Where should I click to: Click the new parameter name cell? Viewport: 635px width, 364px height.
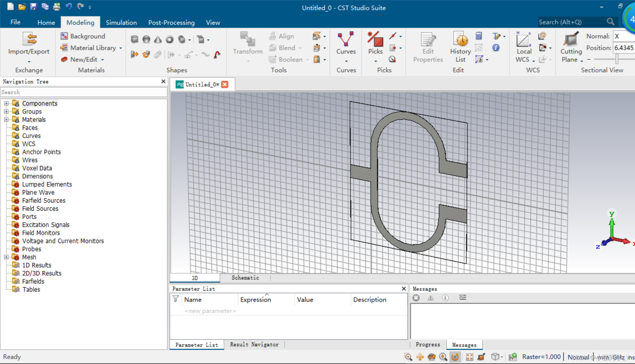[210, 311]
